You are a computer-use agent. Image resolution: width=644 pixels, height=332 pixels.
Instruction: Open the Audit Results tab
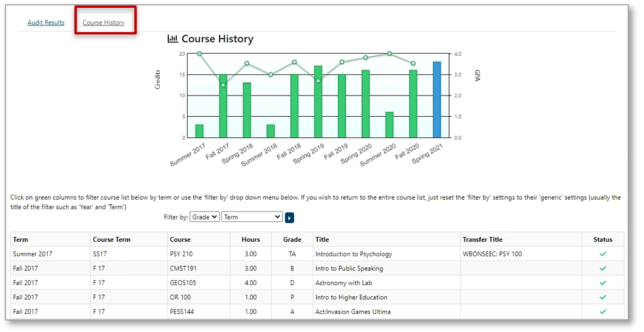click(x=46, y=23)
